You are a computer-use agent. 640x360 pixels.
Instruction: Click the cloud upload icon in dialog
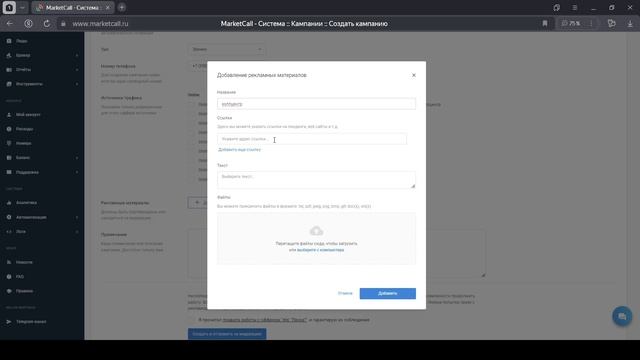pyautogui.click(x=316, y=231)
